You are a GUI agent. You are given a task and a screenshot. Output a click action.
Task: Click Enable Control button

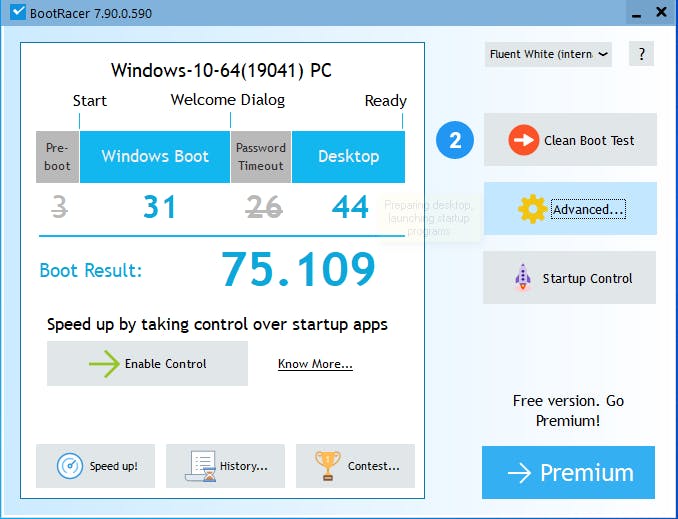click(x=147, y=363)
